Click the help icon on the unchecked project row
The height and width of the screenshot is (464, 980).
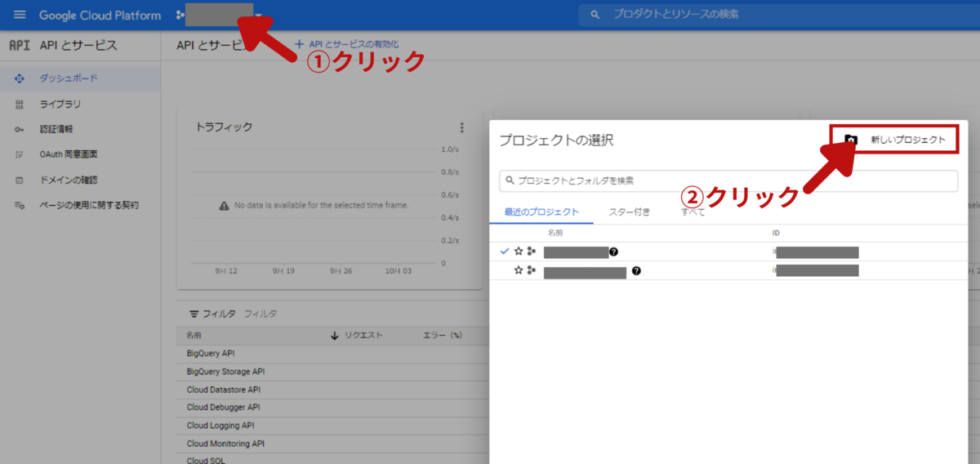tap(635, 270)
